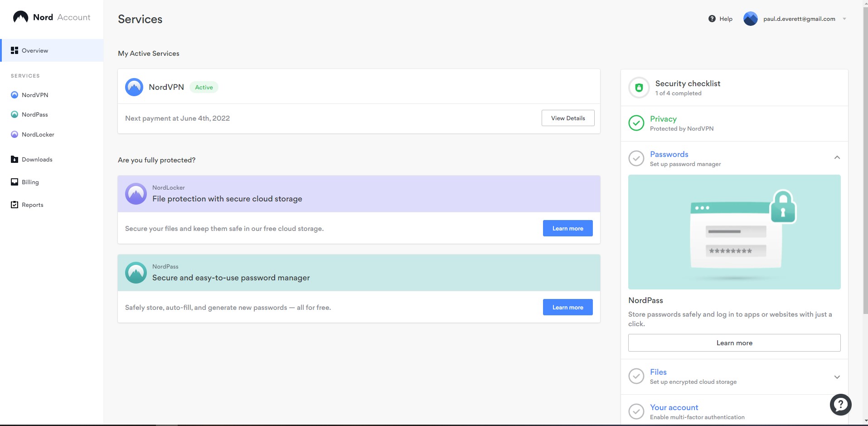868x426 pixels.
Task: Select Overview in the sidebar menu
Action: [x=52, y=50]
